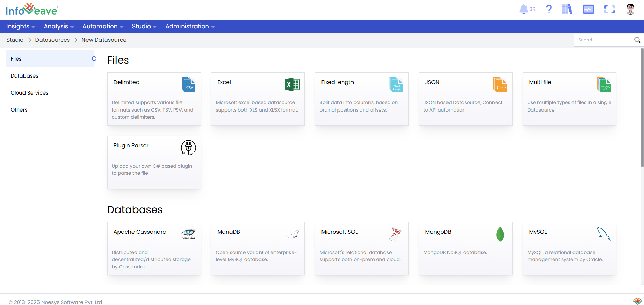This screenshot has width=644, height=305.
Task: Click the help question mark icon
Action: [x=549, y=9]
